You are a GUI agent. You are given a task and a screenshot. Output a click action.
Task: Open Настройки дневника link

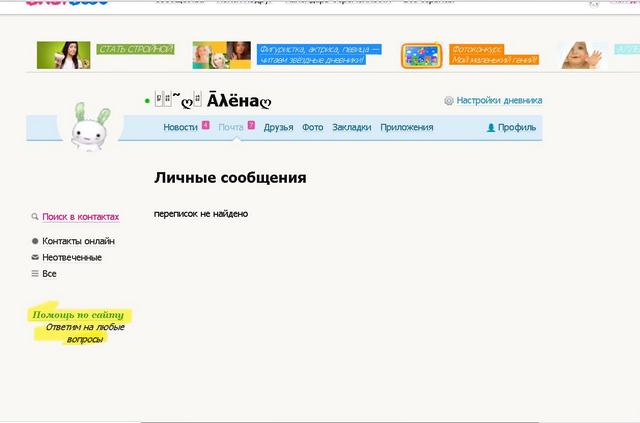499,100
